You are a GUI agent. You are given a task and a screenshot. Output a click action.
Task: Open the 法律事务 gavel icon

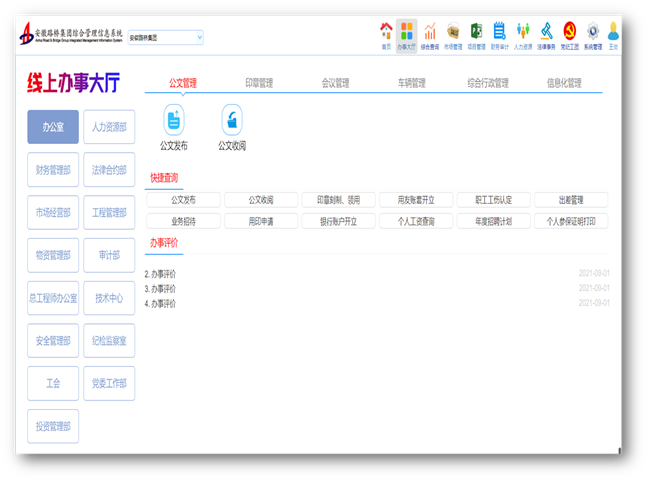546,34
